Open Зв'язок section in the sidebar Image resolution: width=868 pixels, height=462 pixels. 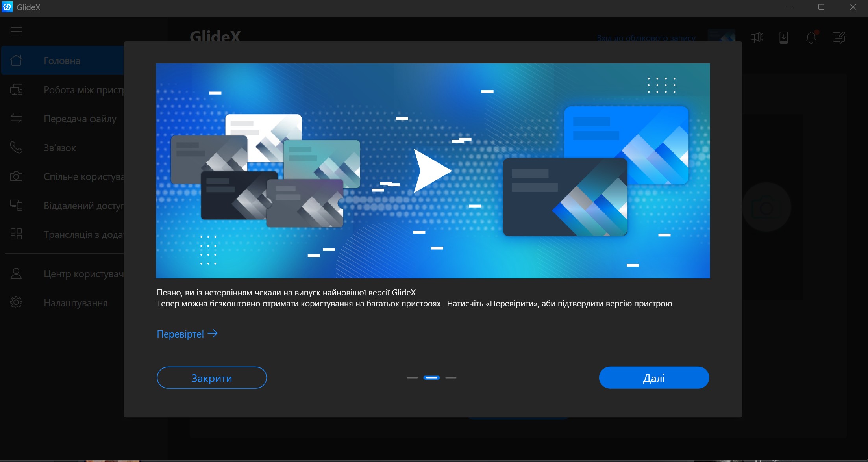point(63,148)
